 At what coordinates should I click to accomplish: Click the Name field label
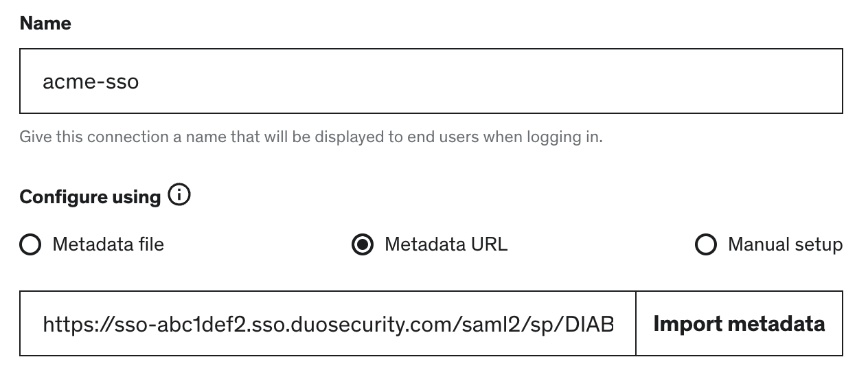tap(45, 23)
